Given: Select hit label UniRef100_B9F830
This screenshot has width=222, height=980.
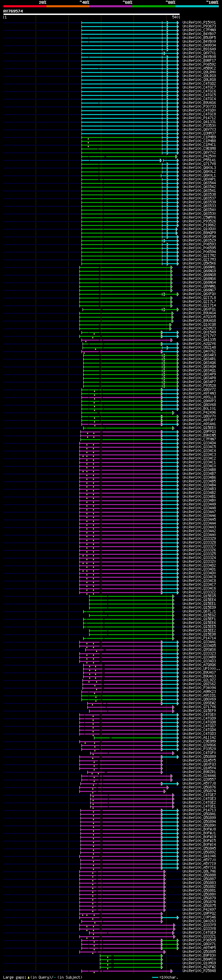Looking at the screenshot, I should coord(199,955).
